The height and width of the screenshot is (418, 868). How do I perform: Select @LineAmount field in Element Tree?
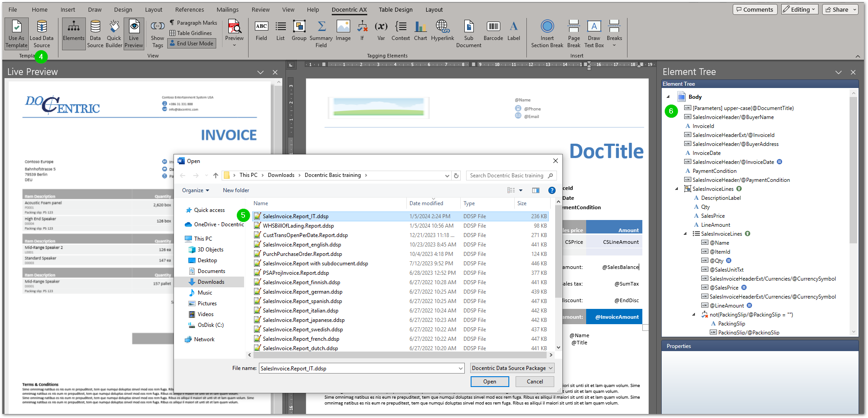click(x=727, y=306)
